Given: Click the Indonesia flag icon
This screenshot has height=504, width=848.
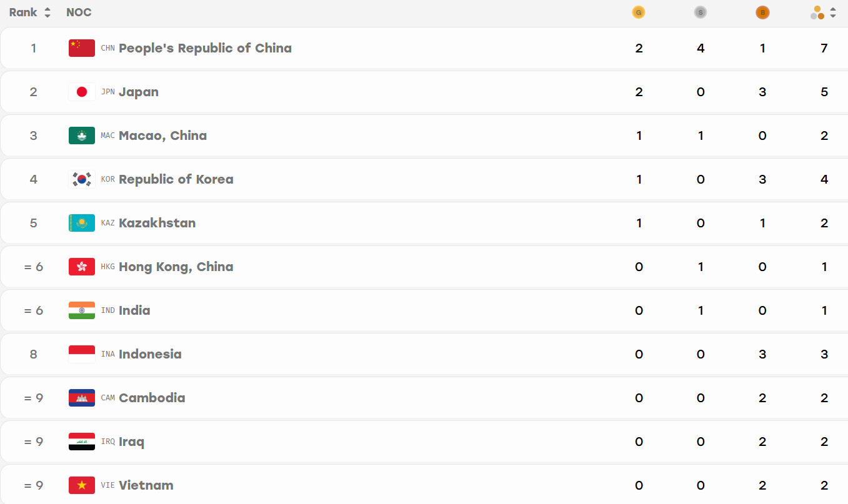Looking at the screenshot, I should (82, 354).
